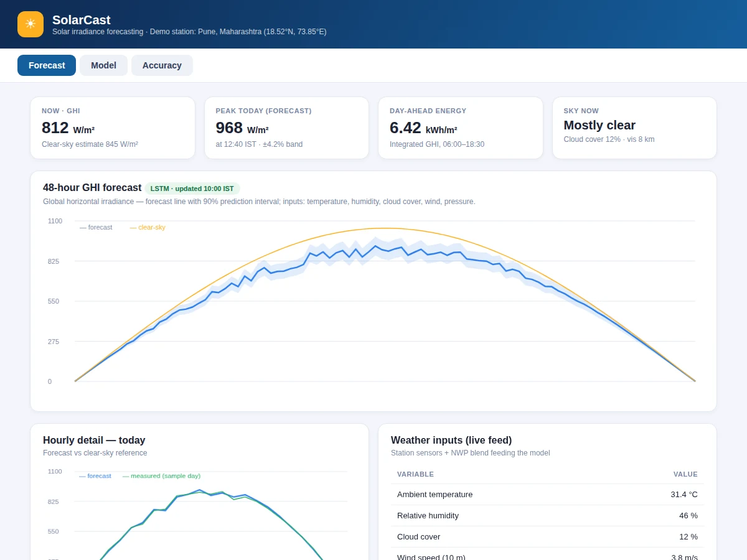Switch to the Forecast tab
The height and width of the screenshot is (560, 747).
[x=47, y=65]
